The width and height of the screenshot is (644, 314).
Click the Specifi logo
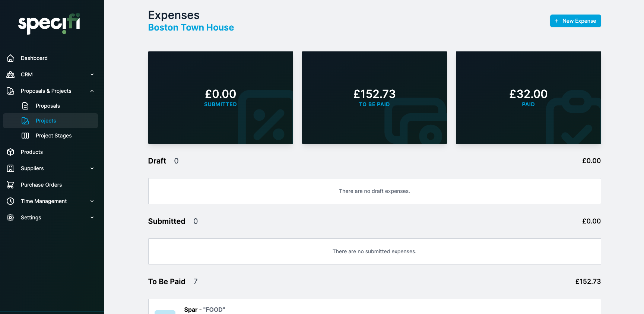(x=49, y=23)
